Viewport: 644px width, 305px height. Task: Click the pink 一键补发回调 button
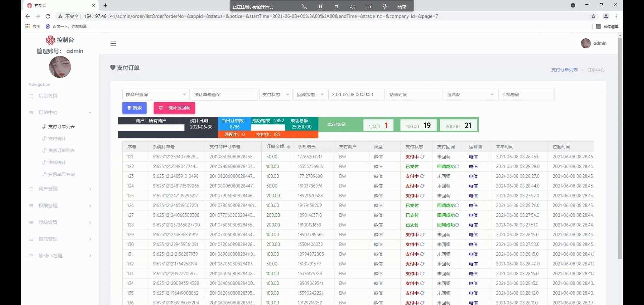(174, 108)
